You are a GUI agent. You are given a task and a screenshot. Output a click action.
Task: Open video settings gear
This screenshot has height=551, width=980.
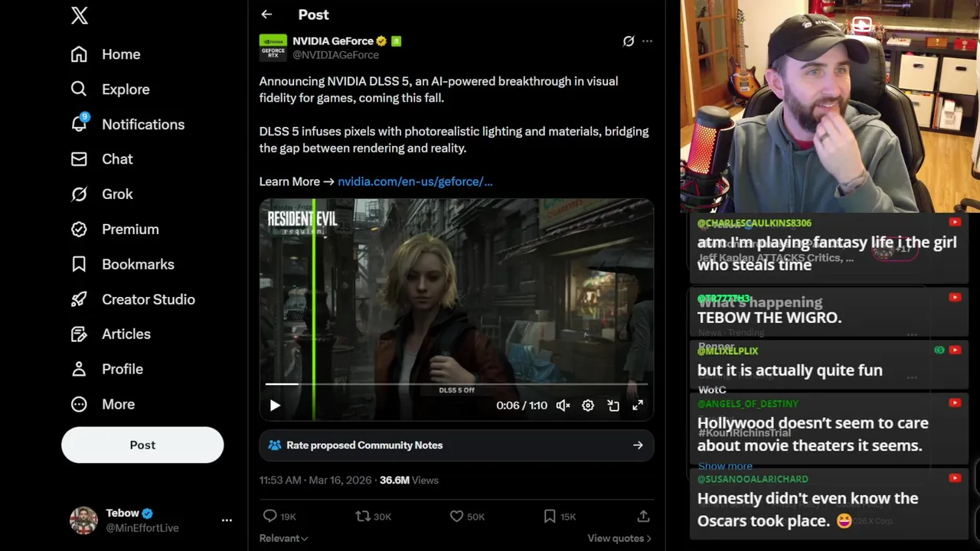588,406
